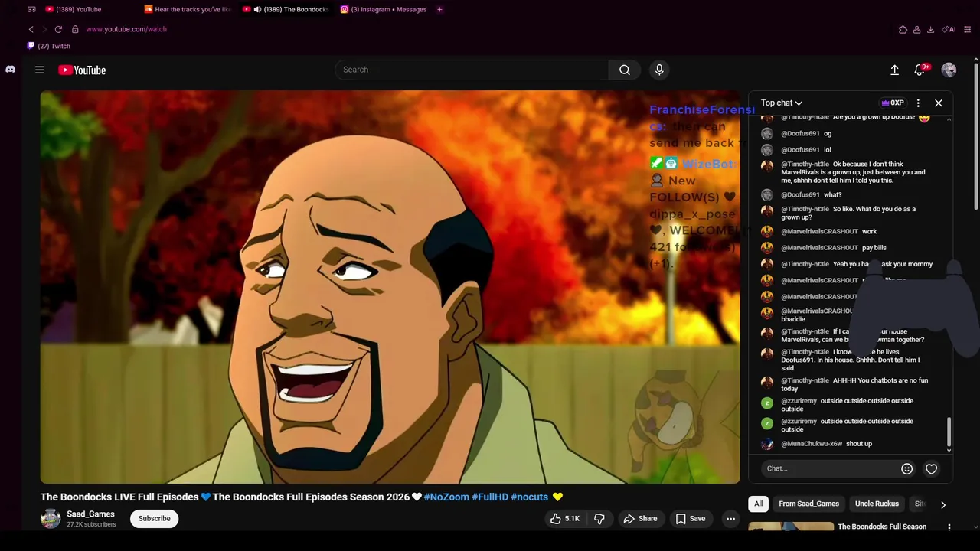Open the Saad_Games channel name link
The height and width of the screenshot is (551, 980).
tap(90, 514)
